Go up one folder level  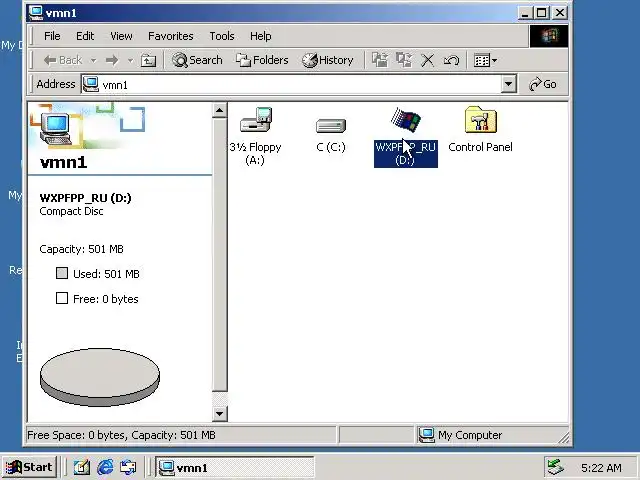point(148,60)
